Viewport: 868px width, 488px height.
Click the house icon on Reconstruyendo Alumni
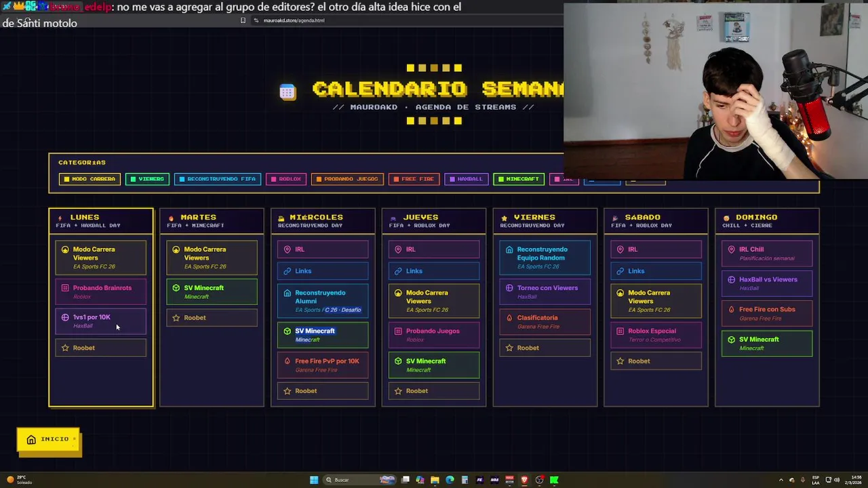tap(287, 293)
